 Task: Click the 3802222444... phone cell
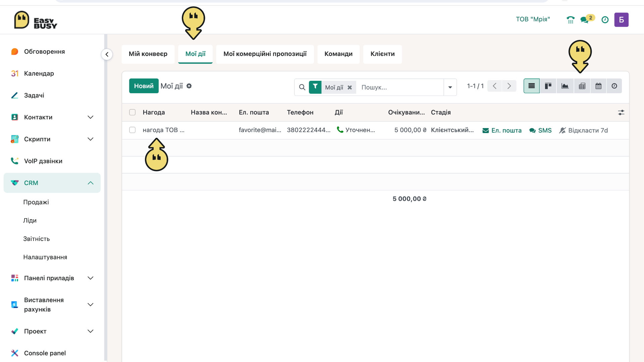[309, 130]
